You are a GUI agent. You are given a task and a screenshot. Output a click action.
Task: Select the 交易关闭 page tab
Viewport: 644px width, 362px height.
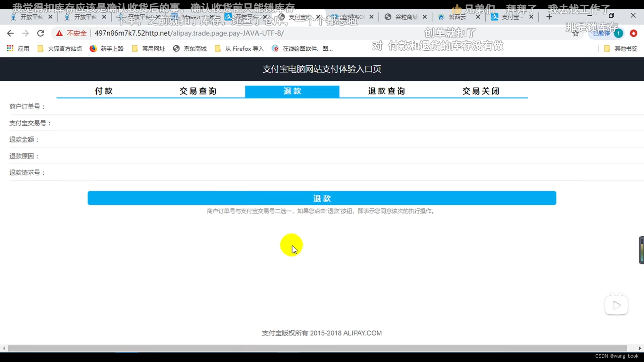pos(481,91)
